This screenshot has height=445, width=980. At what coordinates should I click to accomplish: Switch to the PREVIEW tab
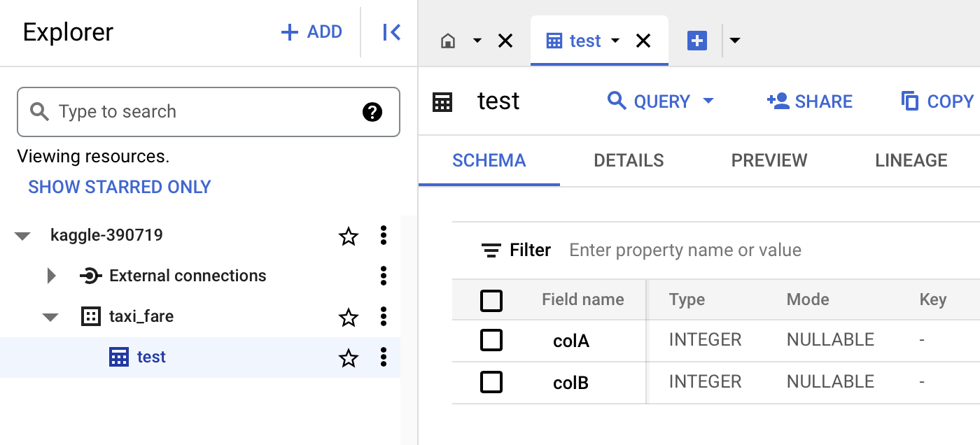[769, 161]
